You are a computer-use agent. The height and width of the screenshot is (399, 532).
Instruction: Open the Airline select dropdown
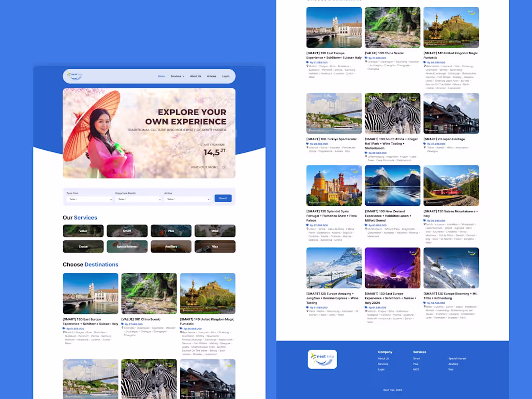coord(188,199)
